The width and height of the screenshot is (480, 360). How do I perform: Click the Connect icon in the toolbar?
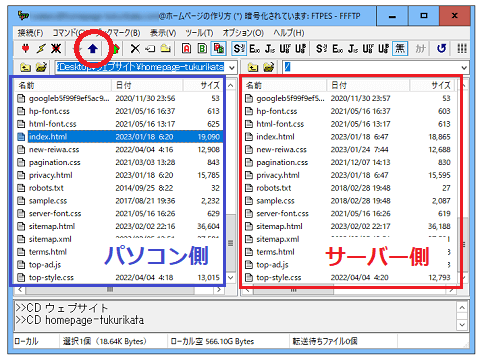click(x=25, y=49)
